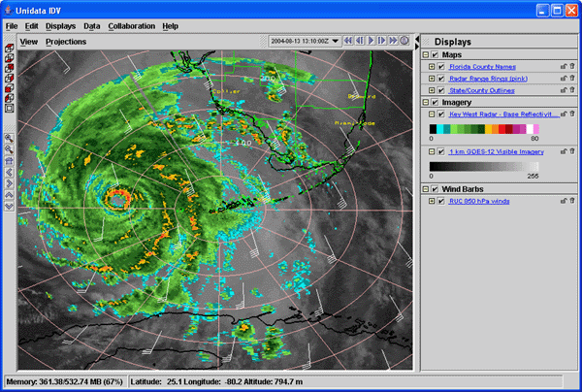Image resolution: width=582 pixels, height=392 pixels.
Task: Toggle the Wind Barbs category checkbox
Action: [436, 188]
